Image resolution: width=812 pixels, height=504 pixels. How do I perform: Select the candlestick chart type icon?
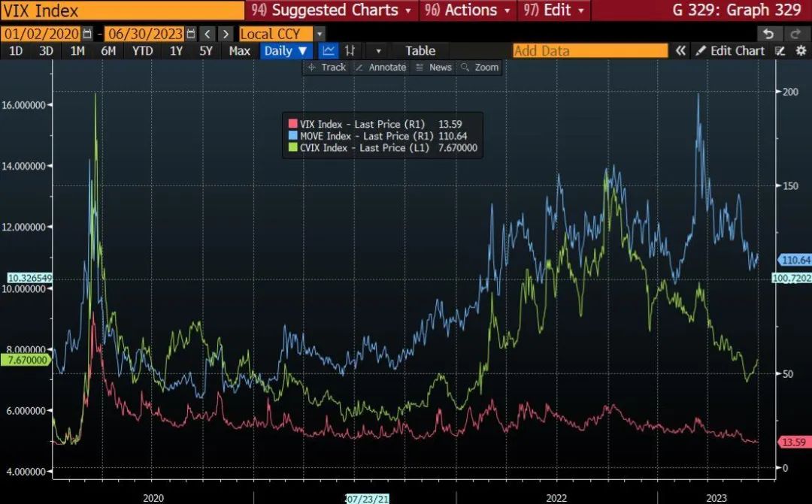tap(350, 51)
